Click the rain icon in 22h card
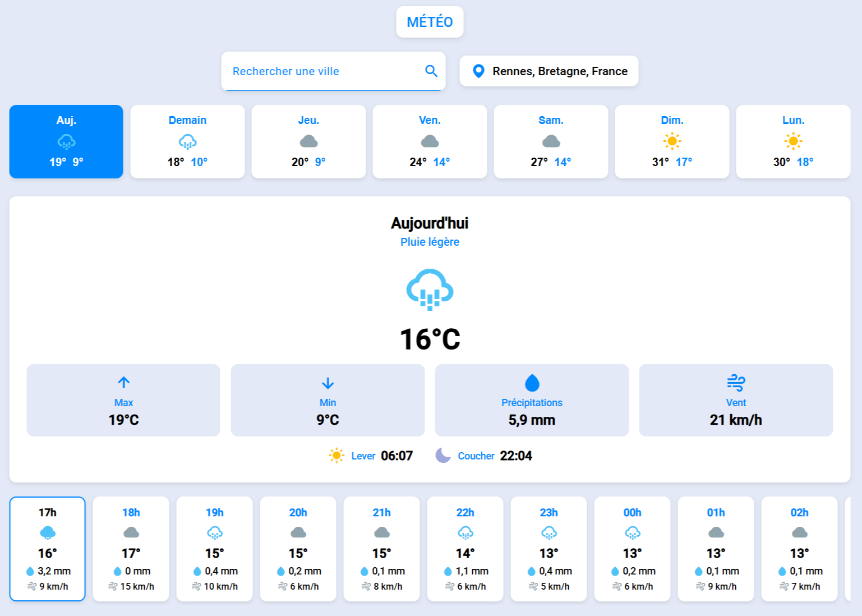Image resolution: width=862 pixels, height=616 pixels. (x=465, y=532)
